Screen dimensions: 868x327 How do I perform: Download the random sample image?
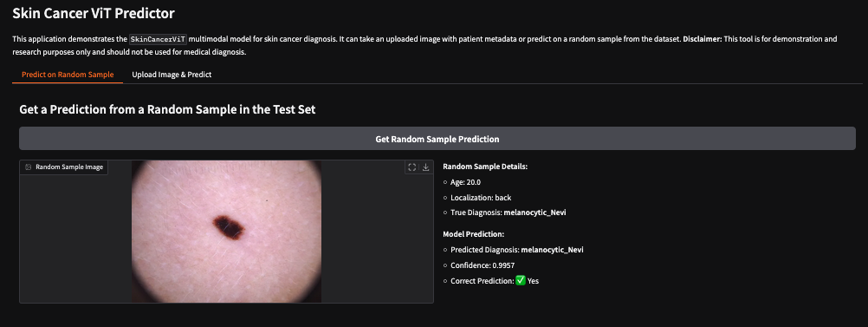pos(425,167)
